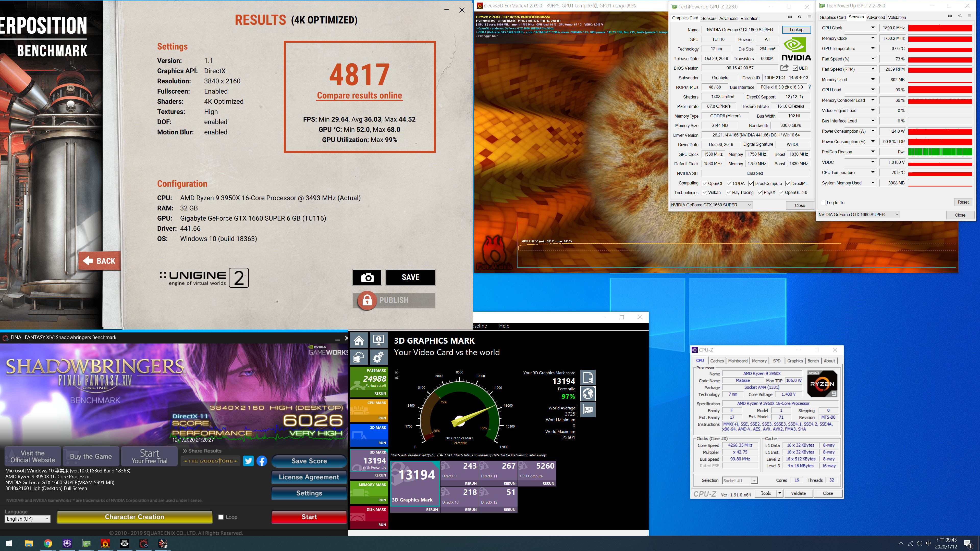Click Fan Speed (%) red sensor graph

click(x=940, y=59)
